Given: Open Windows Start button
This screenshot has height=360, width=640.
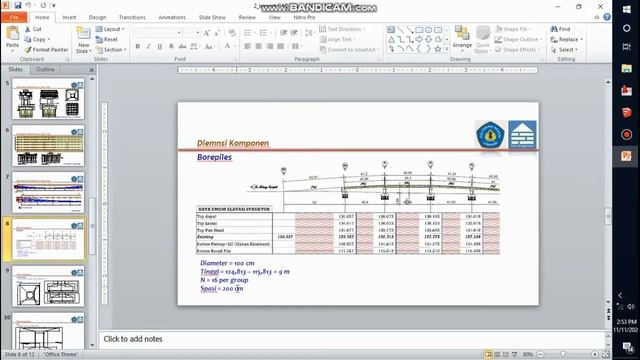Looking at the screenshot, I should coord(627,10).
